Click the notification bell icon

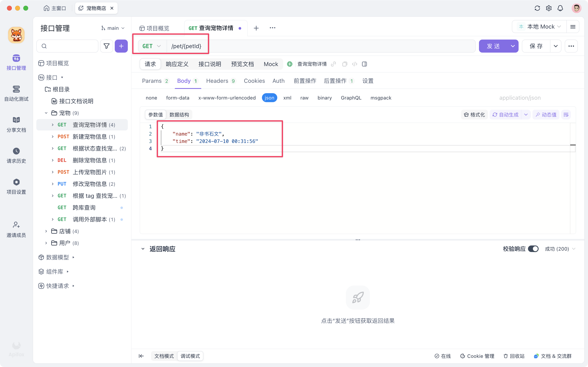(560, 8)
